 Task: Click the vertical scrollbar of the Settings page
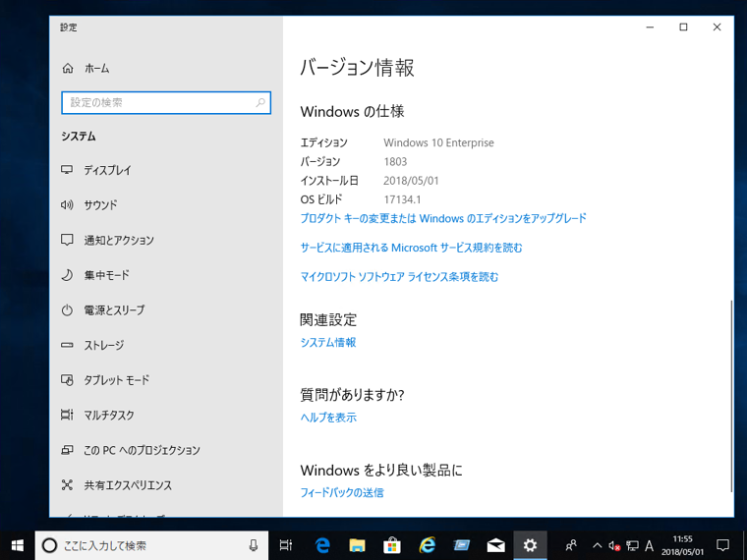731,395
